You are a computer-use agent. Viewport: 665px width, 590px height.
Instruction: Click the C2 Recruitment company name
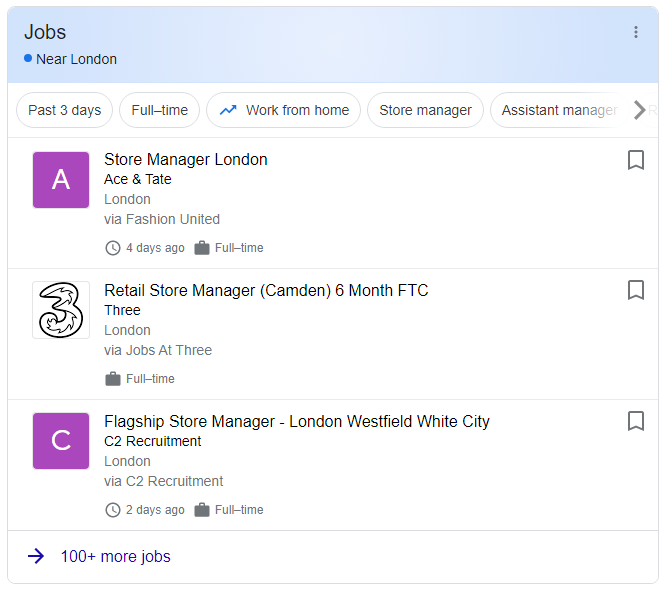pyautogui.click(x=153, y=441)
